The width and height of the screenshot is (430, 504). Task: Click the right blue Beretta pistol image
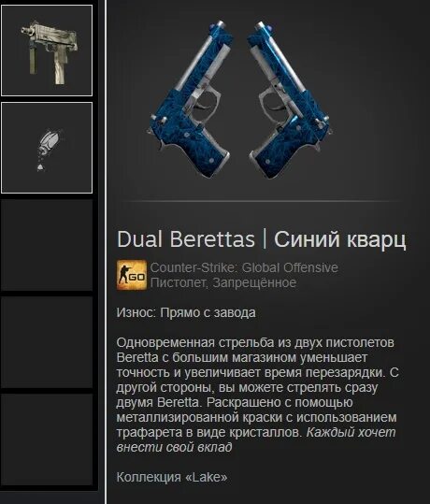[x=288, y=100]
